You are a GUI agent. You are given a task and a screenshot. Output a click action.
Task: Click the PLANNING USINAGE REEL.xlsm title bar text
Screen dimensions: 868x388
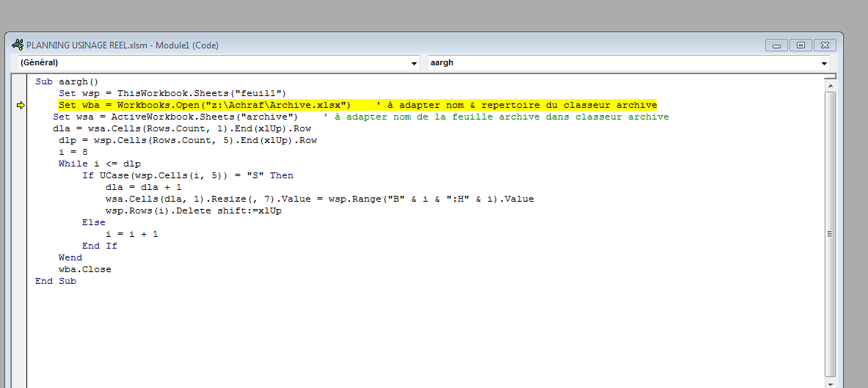click(123, 45)
